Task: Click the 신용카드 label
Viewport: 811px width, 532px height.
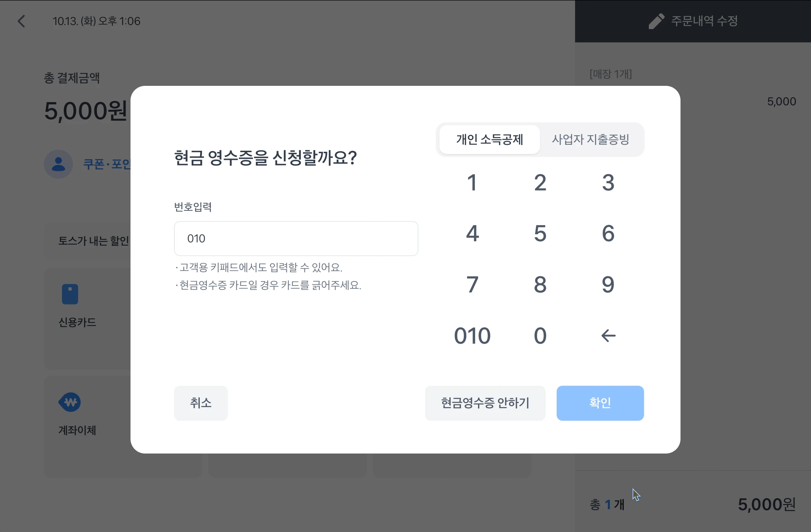Action: [77, 322]
